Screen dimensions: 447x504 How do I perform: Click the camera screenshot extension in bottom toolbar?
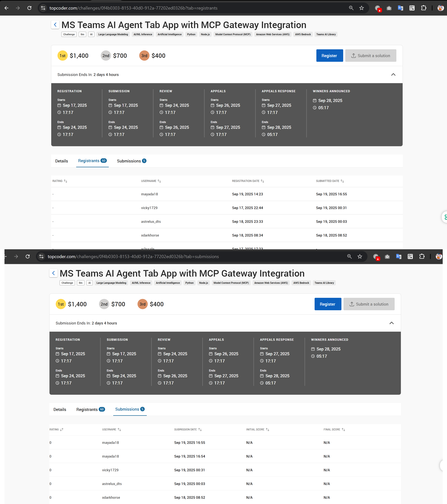click(387, 257)
